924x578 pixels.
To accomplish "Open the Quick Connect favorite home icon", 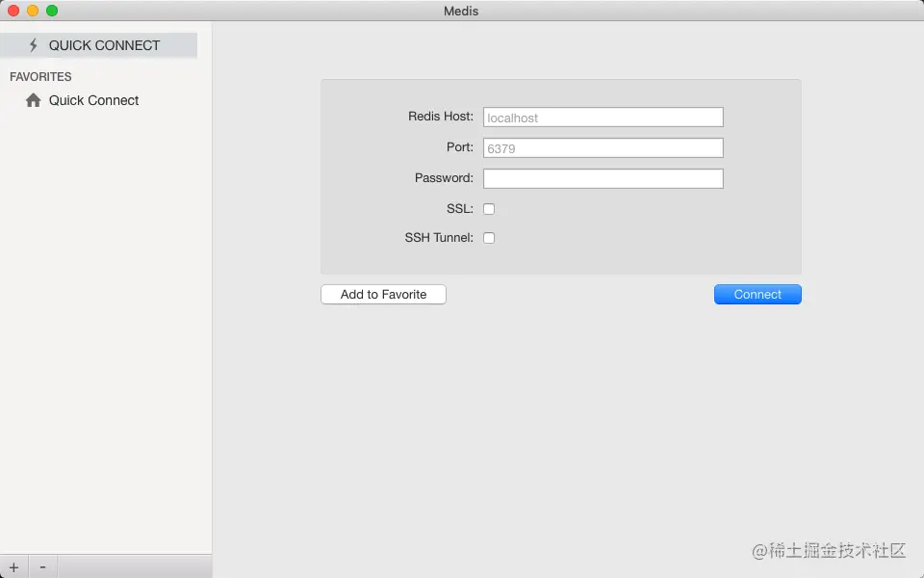I will click(x=34, y=100).
